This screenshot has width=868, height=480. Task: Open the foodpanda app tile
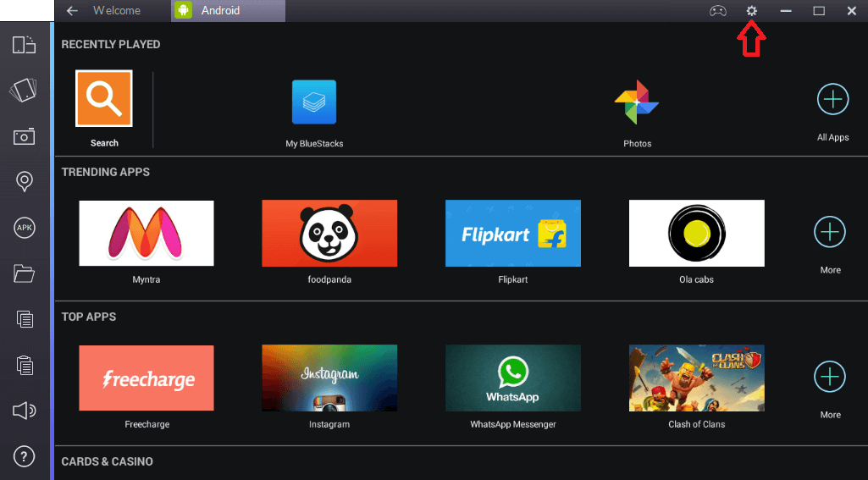click(329, 233)
